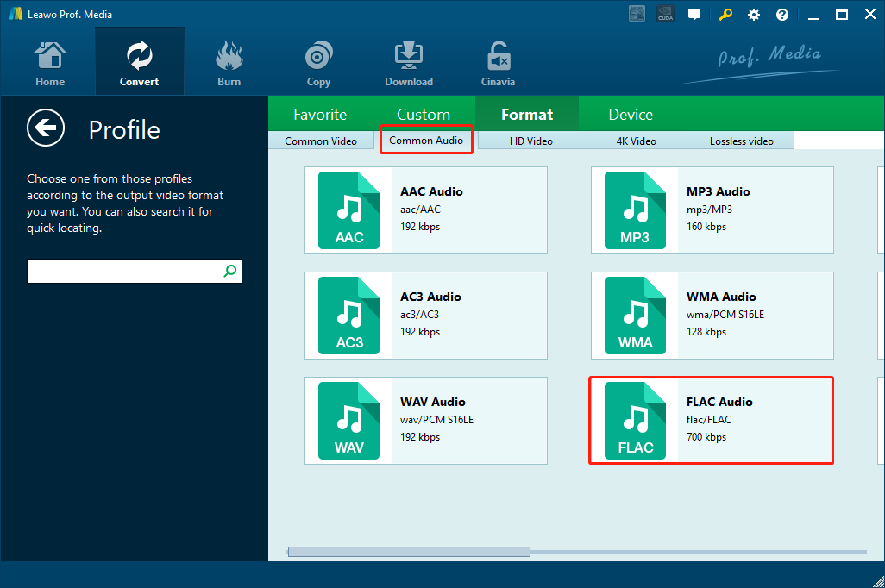Open the Copy disc module
Viewport: 885px width, 588px height.
[x=318, y=65]
